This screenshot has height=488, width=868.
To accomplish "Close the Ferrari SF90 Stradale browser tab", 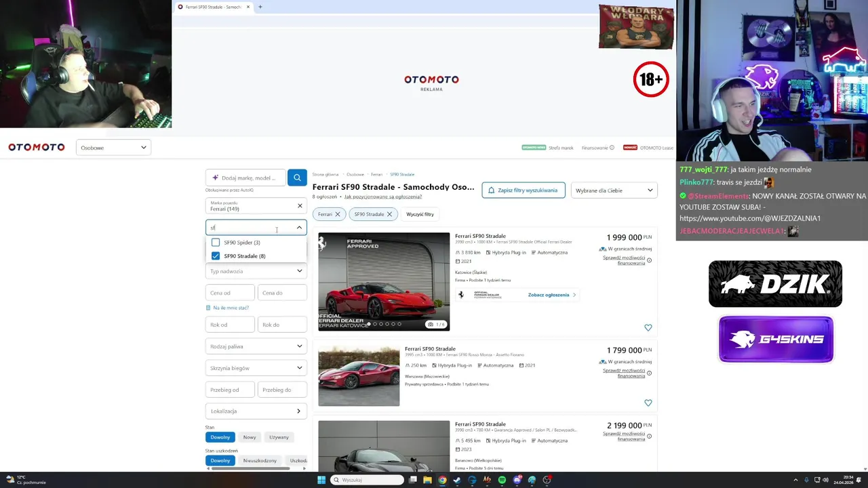I will (248, 7).
